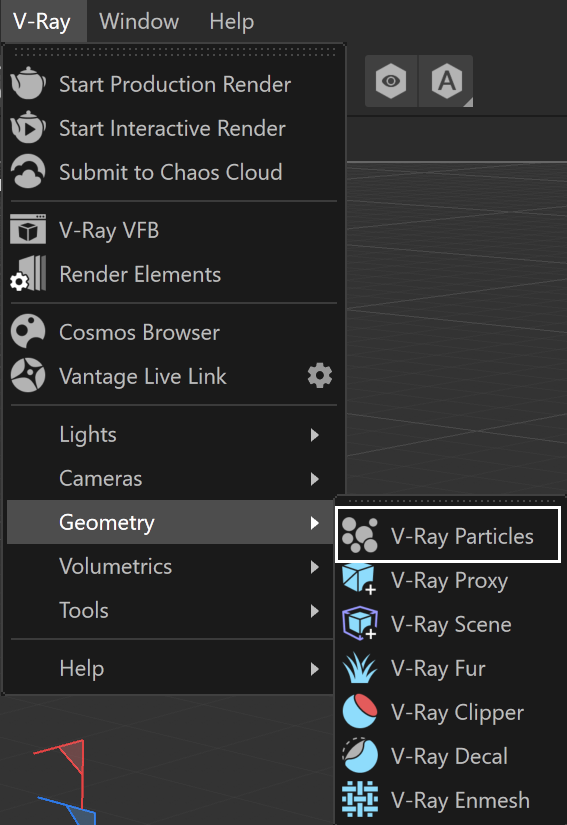Click the Chaos Cloud submit icon
Screen dimensions: 567x825
click(28, 172)
